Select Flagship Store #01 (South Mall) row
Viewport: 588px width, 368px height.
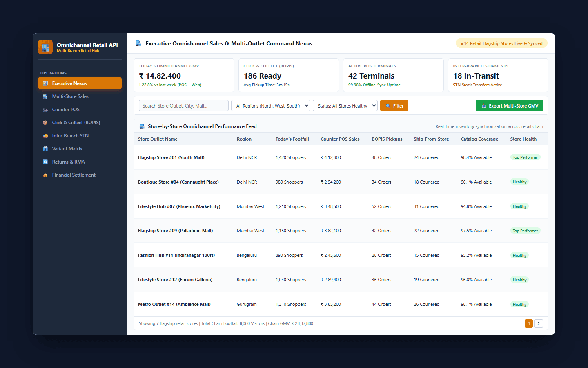(x=341, y=157)
